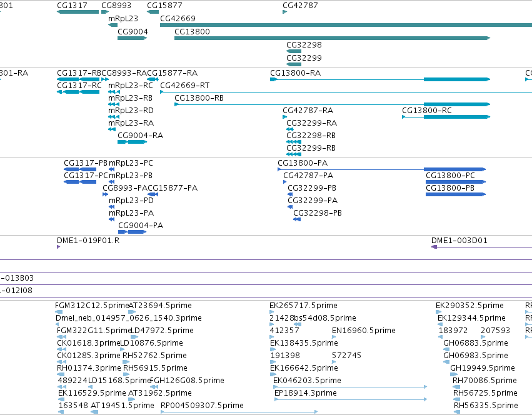This screenshot has height=415, width=532.
Task: Select EST RH56915.5prime label
Action: [x=155, y=368]
